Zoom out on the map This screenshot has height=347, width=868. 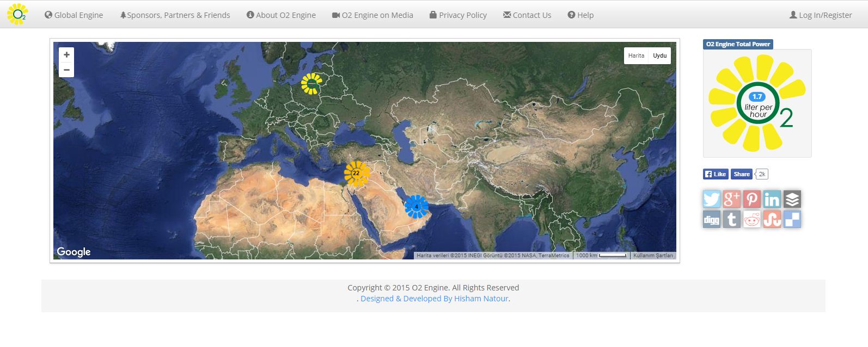point(66,70)
